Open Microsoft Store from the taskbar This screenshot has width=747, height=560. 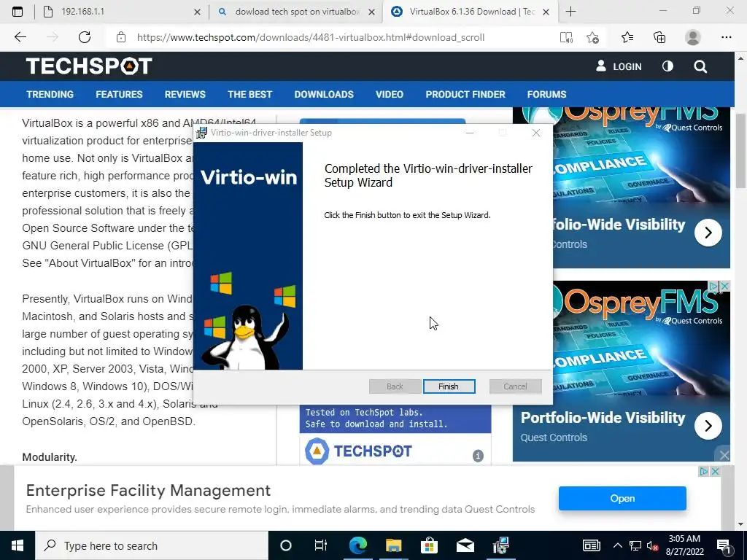[x=429, y=545]
